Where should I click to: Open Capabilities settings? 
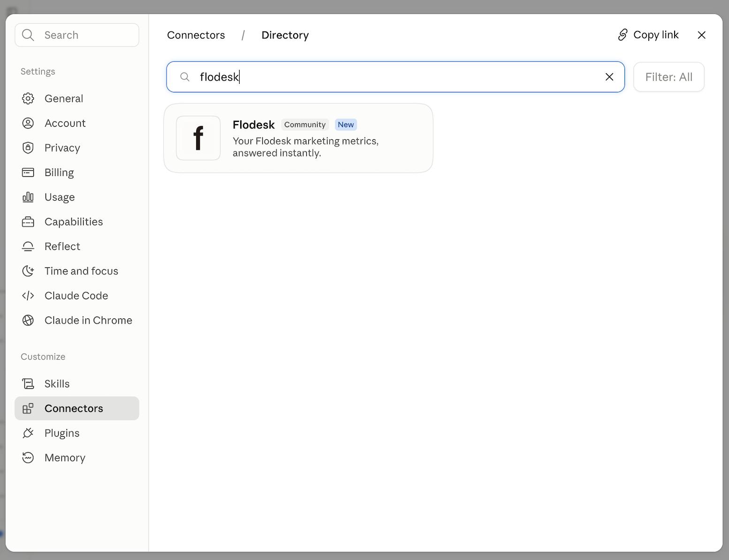pyautogui.click(x=77, y=222)
